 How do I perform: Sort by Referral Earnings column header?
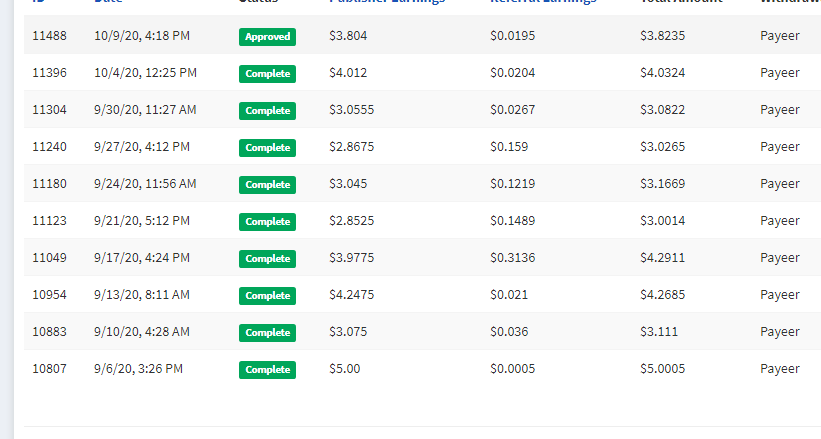tap(542, 3)
